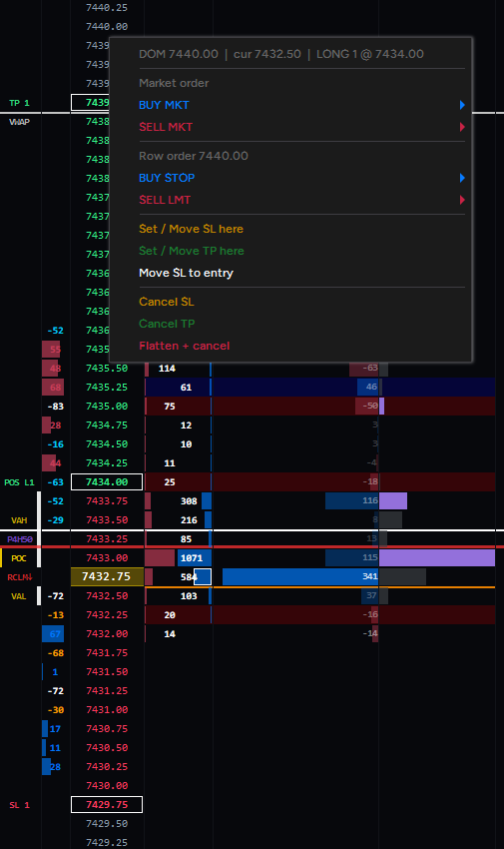Click the volume cell 216
Image resolution: width=504 pixels, height=849 pixels.
[189, 519]
